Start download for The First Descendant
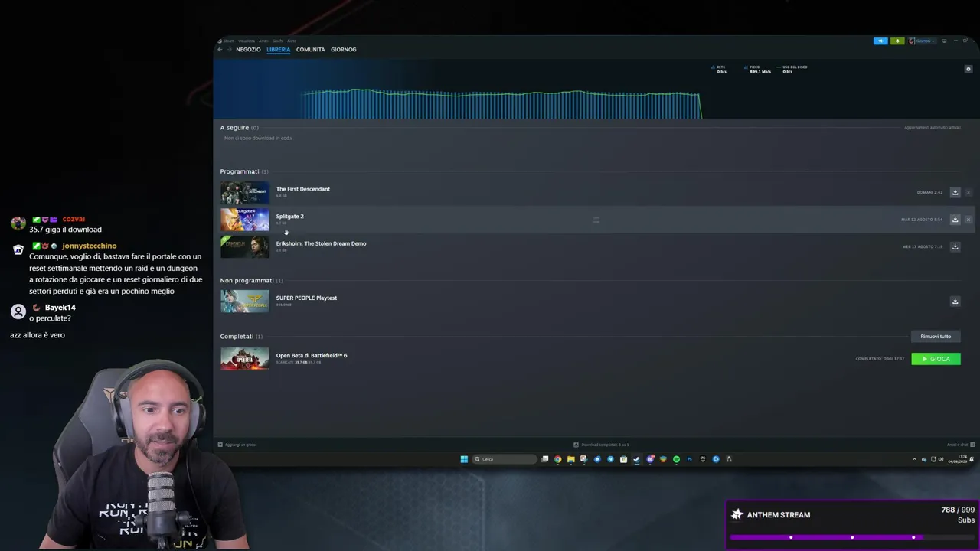980x551 pixels. 955,192
